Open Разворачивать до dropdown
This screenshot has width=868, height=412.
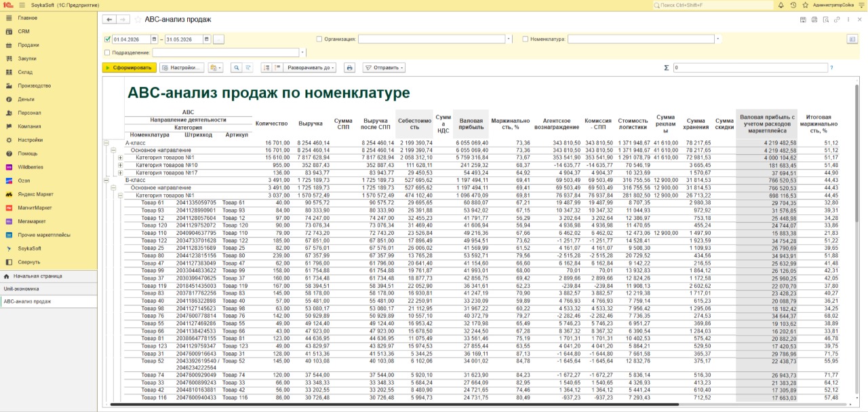(309, 68)
